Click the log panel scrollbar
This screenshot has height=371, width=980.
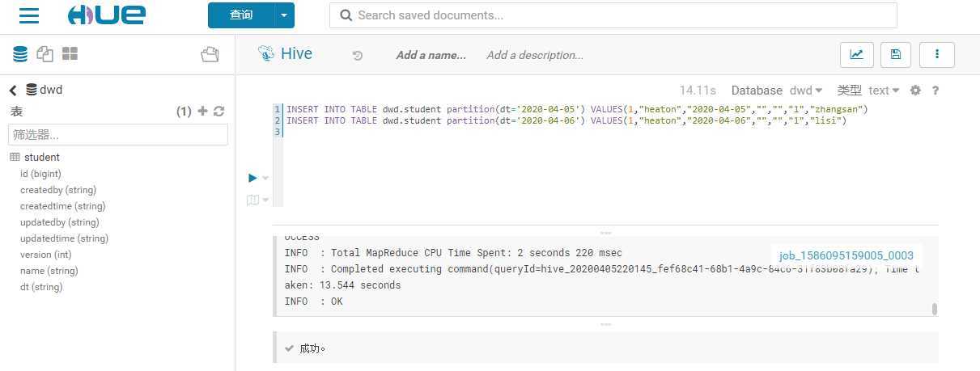pos(934,309)
